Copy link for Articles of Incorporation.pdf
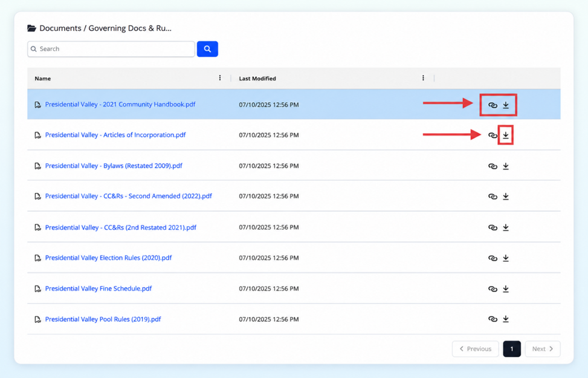 point(493,135)
